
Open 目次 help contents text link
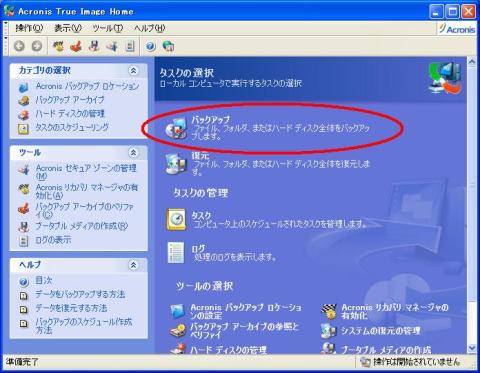pos(44,281)
